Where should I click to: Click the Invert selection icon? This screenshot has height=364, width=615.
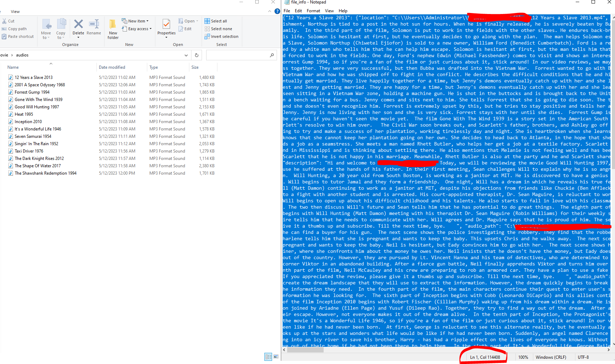[207, 36]
